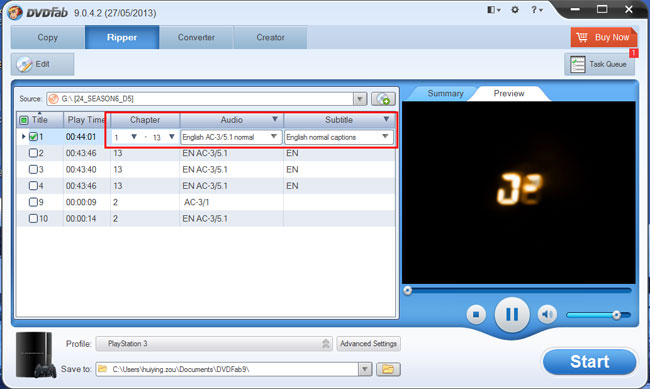Switch to the Copy tab

[x=48, y=37]
